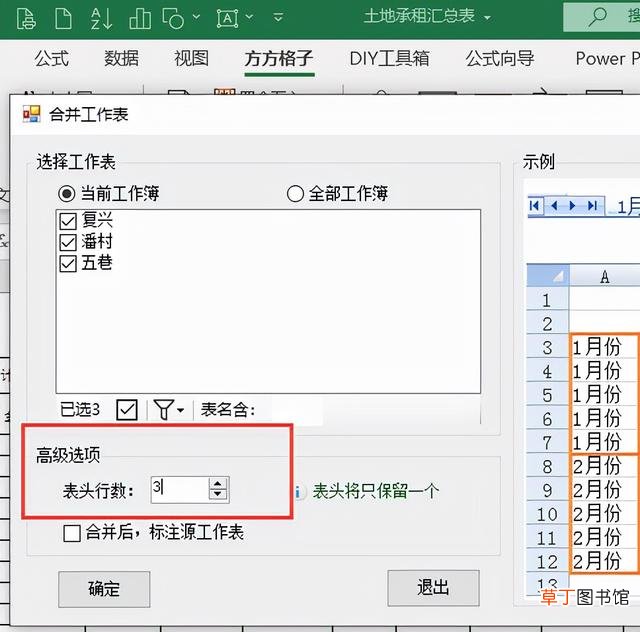Check 合并后，标注源工作表 checkbox
Viewport: 640px width, 632px height.
(x=72, y=533)
